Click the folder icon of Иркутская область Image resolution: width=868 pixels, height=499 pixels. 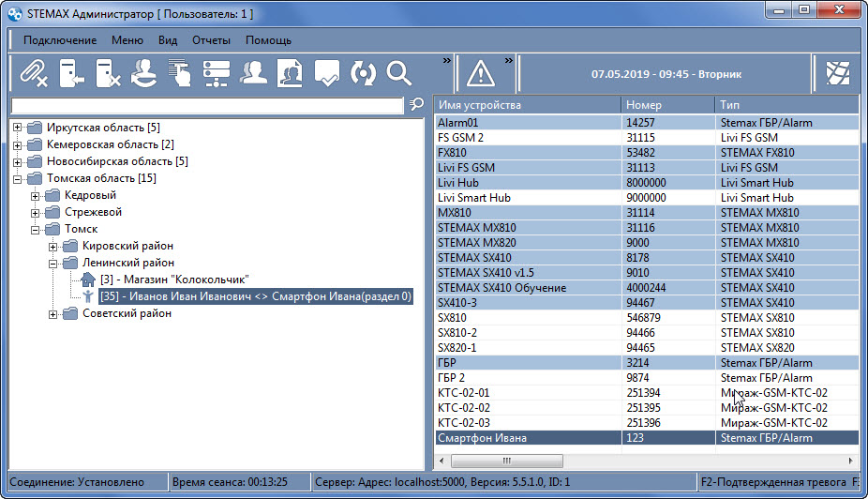click(x=35, y=128)
